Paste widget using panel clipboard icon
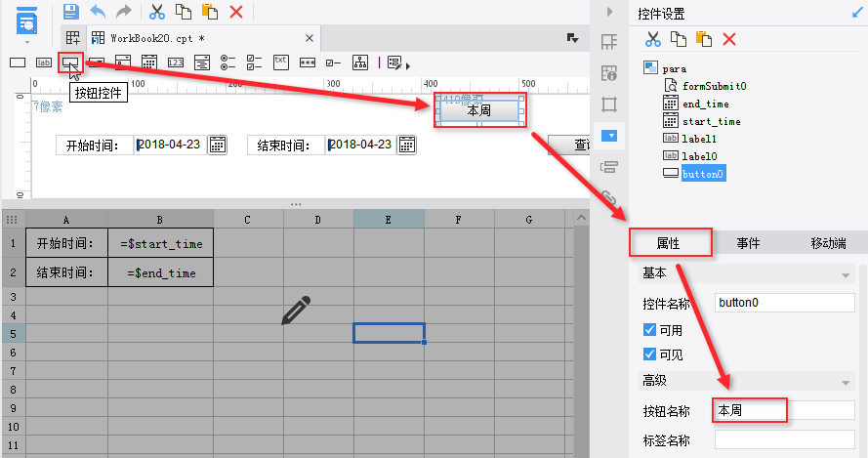Screen dimensions: 868x458 [704, 39]
